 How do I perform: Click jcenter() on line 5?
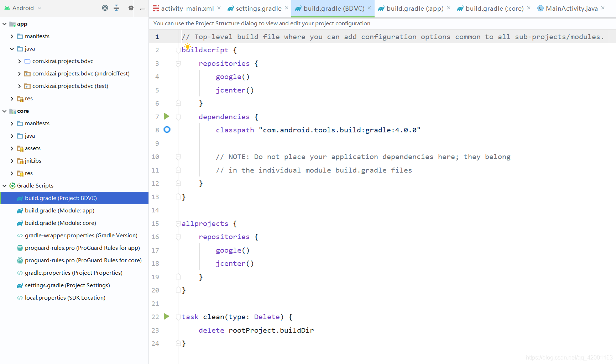click(x=235, y=90)
